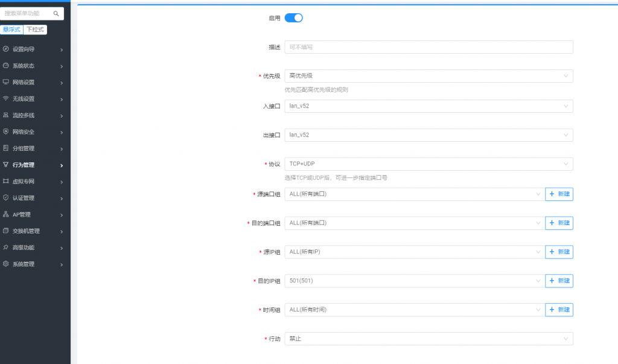
Task: Click the 认证管理 shield-check icon
Action: 5,197
